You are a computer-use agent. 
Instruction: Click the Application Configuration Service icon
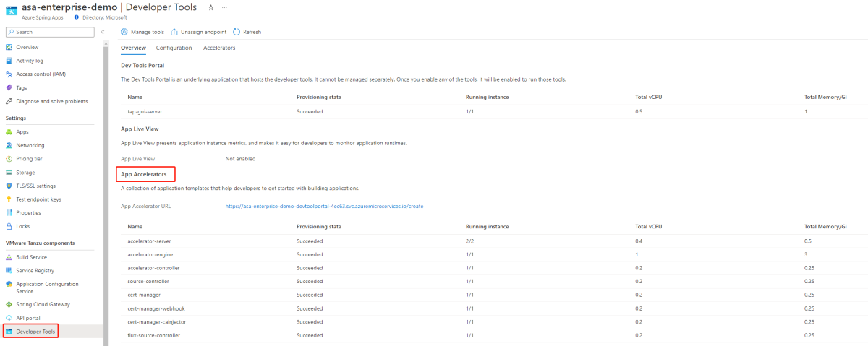coord(9,284)
